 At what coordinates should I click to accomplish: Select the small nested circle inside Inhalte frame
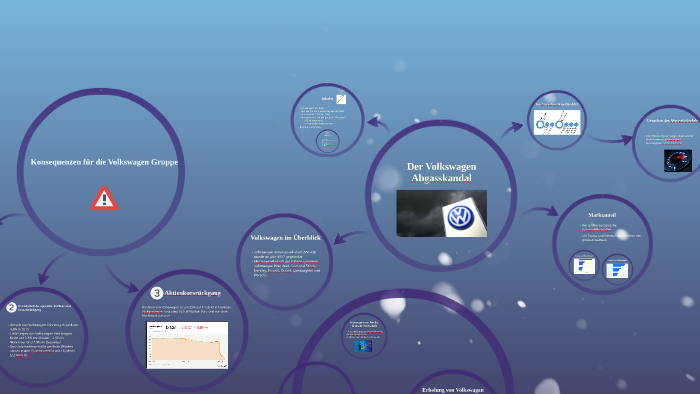tap(327, 141)
